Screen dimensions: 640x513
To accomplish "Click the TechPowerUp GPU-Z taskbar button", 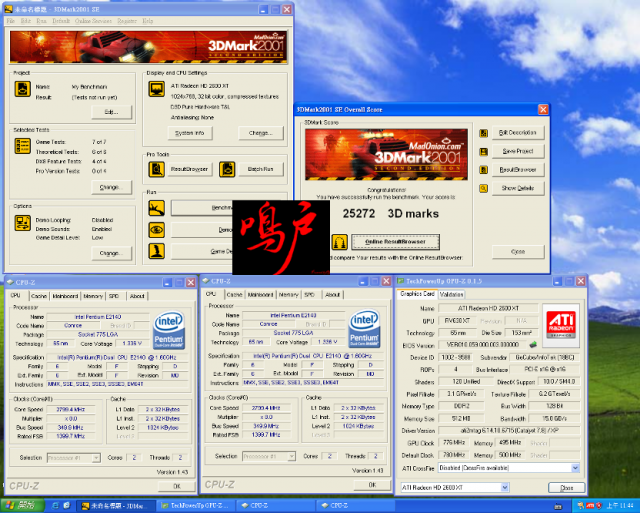I will tap(196, 506).
